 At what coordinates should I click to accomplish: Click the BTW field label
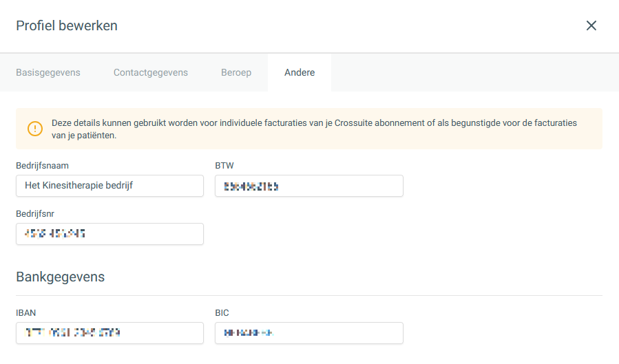(x=225, y=166)
